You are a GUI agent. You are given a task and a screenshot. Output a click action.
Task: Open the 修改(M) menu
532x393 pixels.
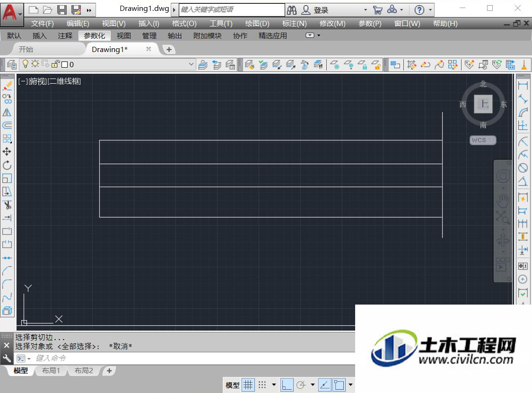point(332,24)
